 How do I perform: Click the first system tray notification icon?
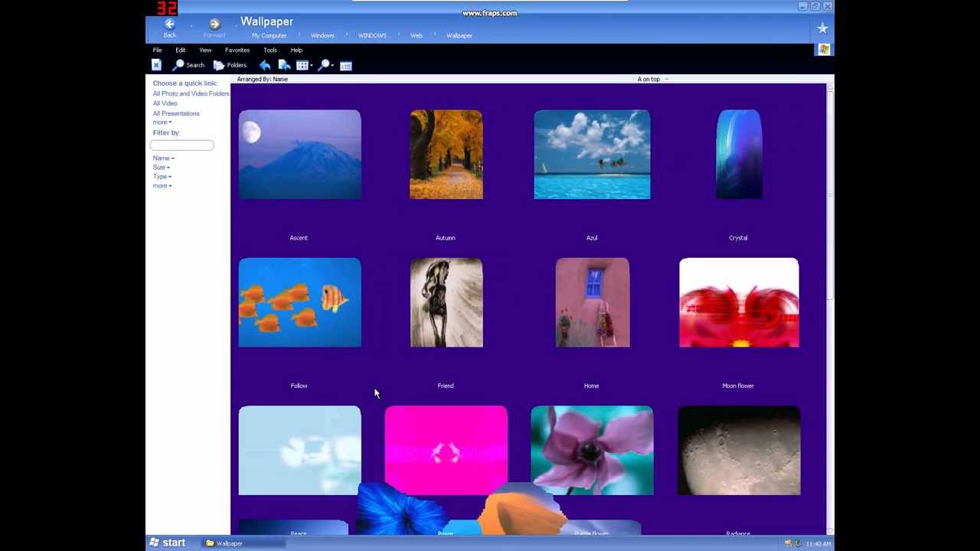tap(788, 543)
